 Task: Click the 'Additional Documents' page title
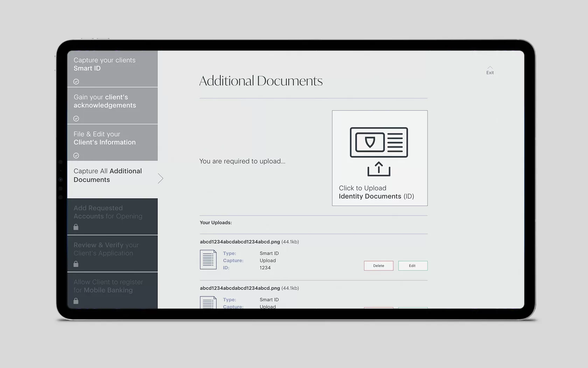click(261, 81)
